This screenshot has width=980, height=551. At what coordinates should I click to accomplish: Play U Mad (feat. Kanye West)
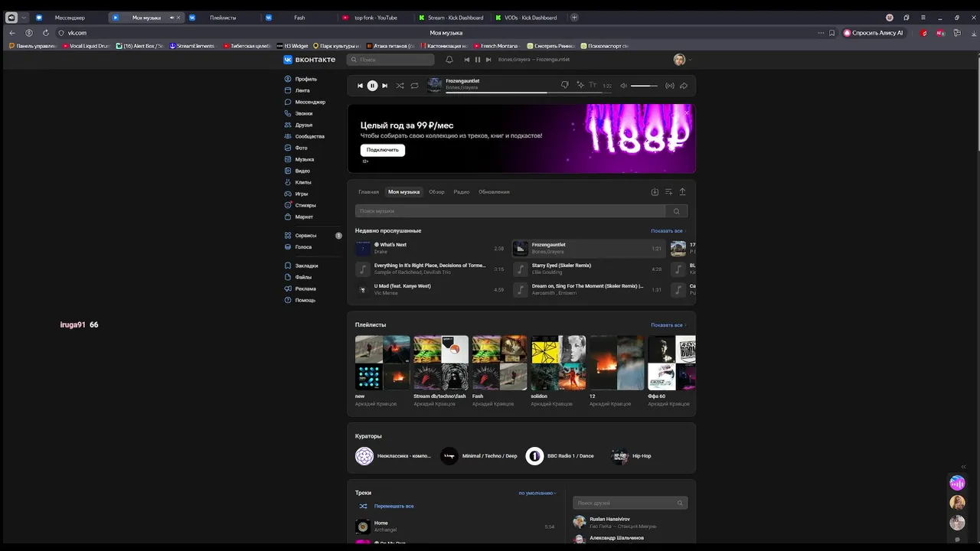coord(430,289)
